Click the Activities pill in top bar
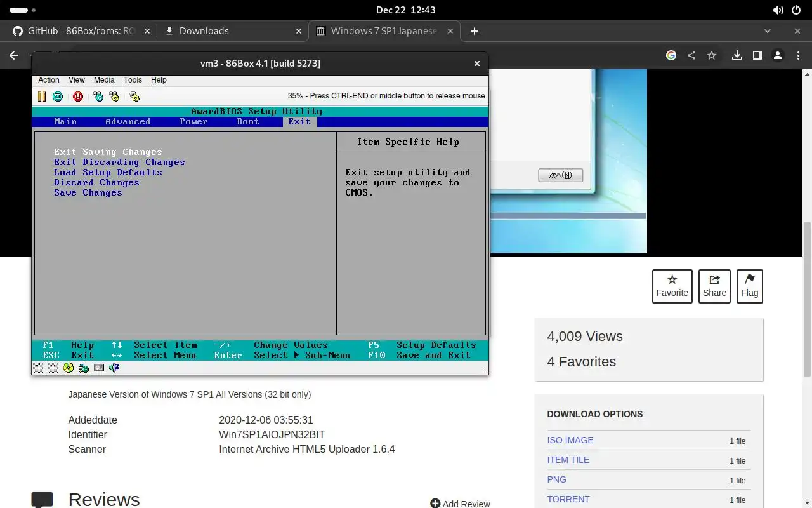This screenshot has height=508, width=812. pos(23,10)
